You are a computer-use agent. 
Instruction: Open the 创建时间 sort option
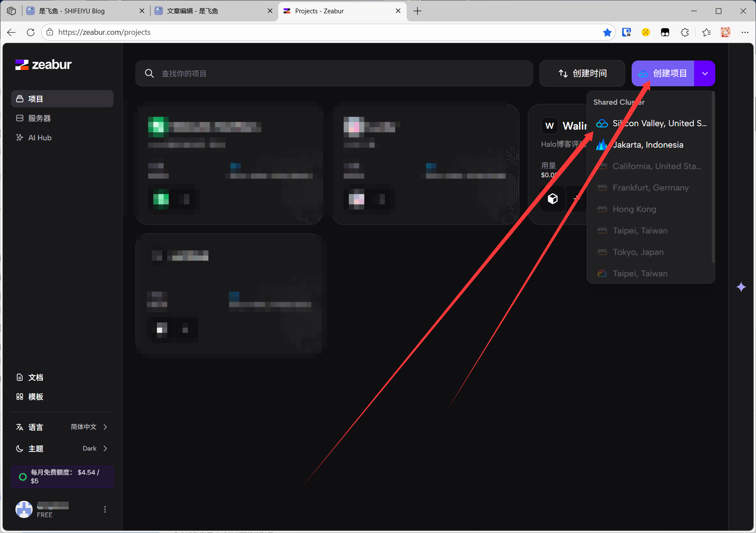[582, 73]
